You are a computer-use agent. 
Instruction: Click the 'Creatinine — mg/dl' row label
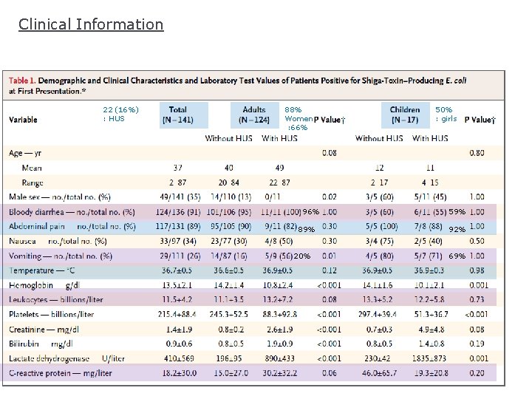[44, 330]
